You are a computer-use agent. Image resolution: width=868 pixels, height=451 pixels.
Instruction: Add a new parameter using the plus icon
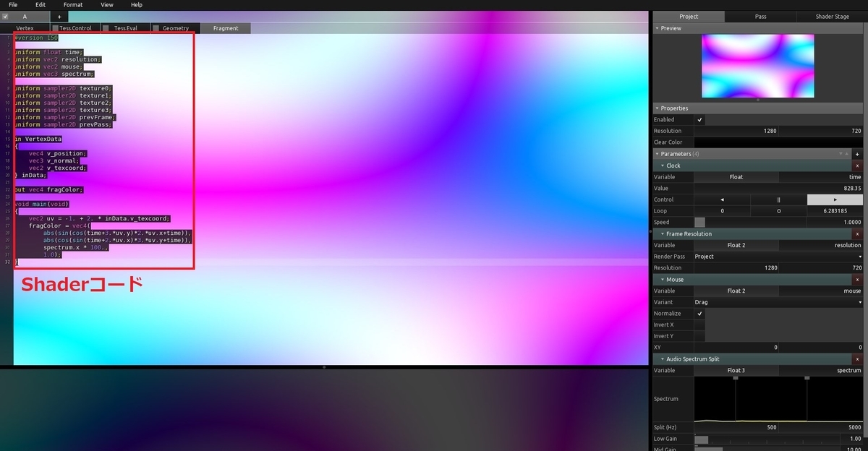tap(858, 153)
